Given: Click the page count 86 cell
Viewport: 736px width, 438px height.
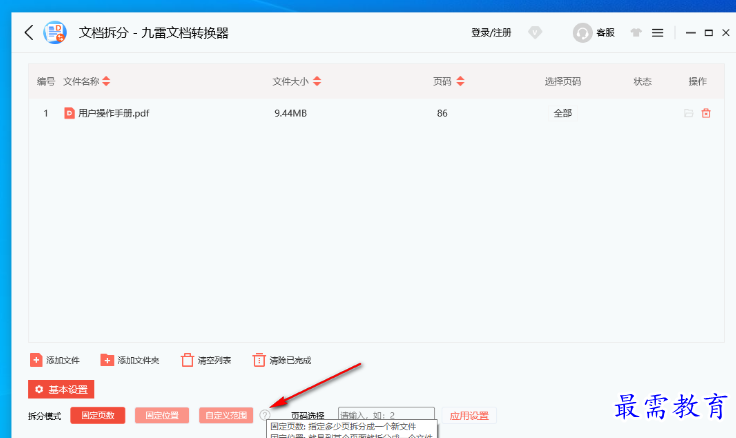Looking at the screenshot, I should 442,113.
